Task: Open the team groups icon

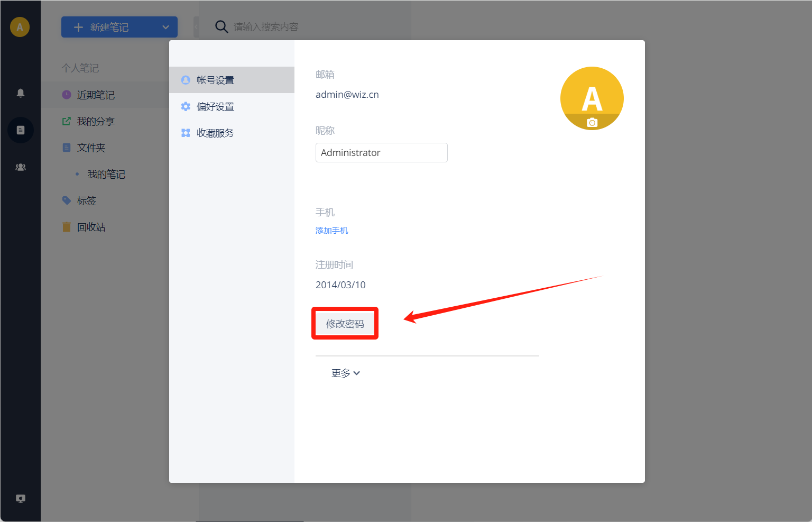Action: point(21,167)
